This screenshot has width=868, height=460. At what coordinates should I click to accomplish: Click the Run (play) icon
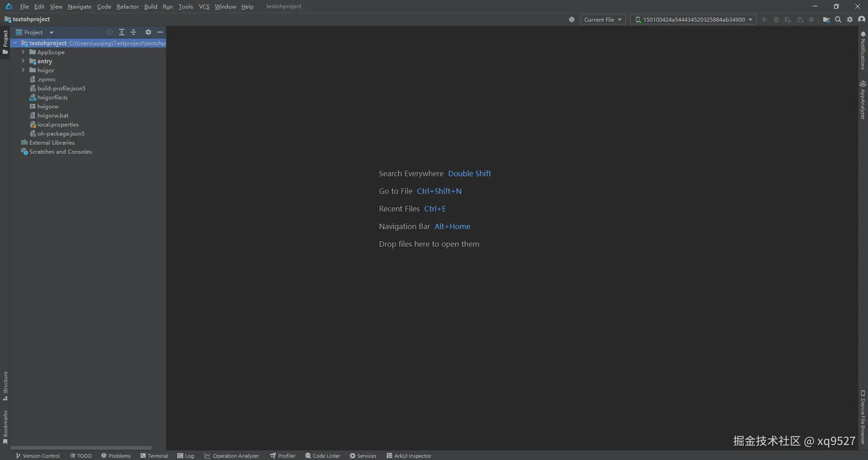pos(764,19)
